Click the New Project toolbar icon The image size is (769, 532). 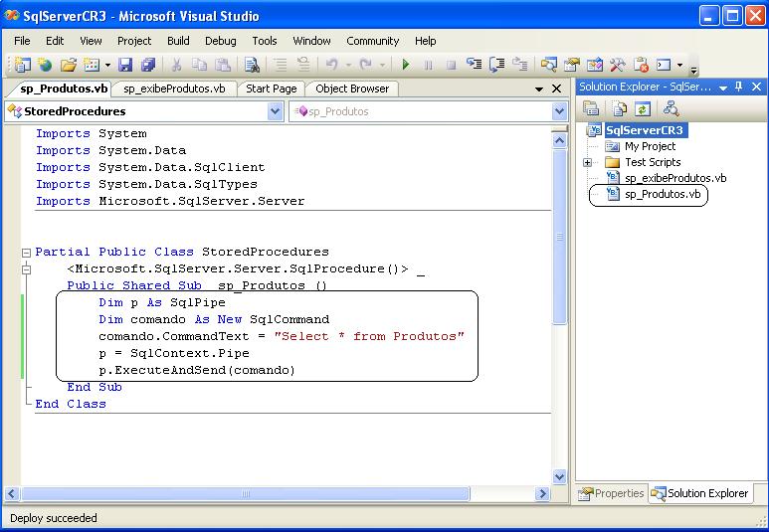click(x=22, y=65)
